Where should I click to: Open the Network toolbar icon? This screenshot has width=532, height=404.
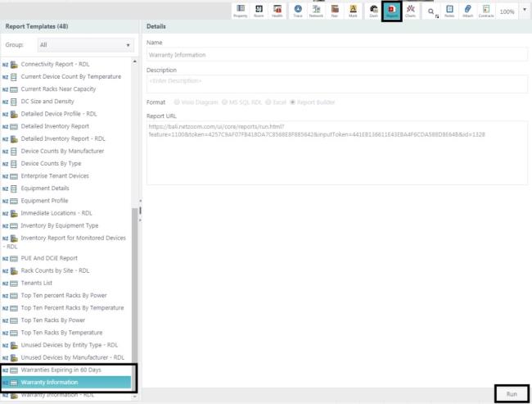click(316, 10)
